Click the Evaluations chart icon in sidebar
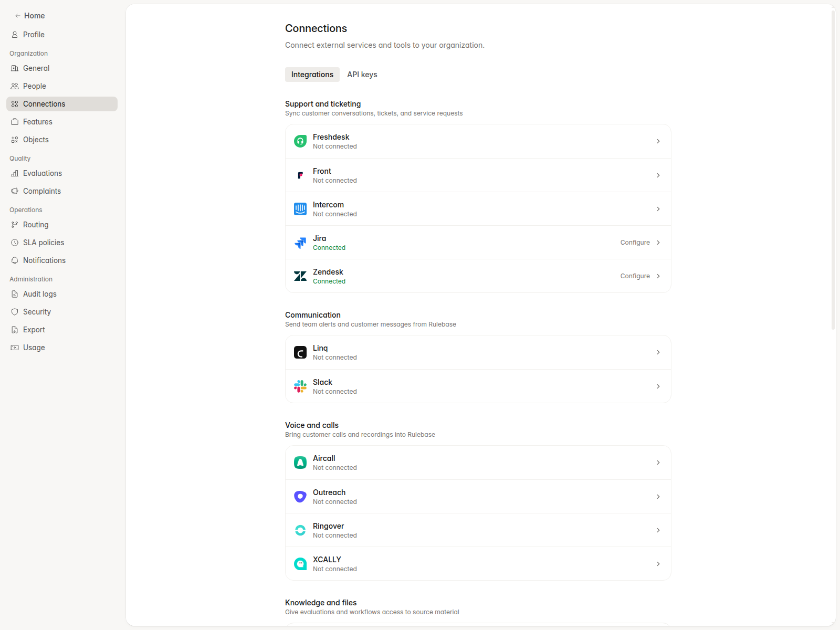This screenshot has width=840, height=630. [x=15, y=173]
